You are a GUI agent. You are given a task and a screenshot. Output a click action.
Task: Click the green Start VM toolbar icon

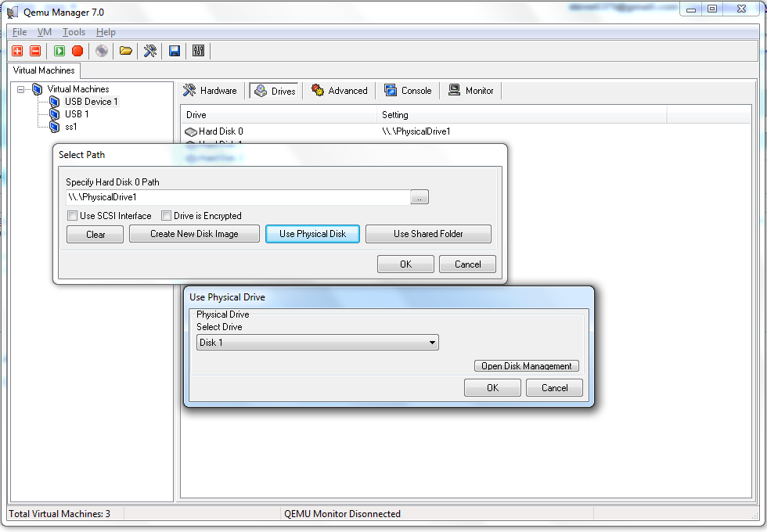click(x=59, y=51)
